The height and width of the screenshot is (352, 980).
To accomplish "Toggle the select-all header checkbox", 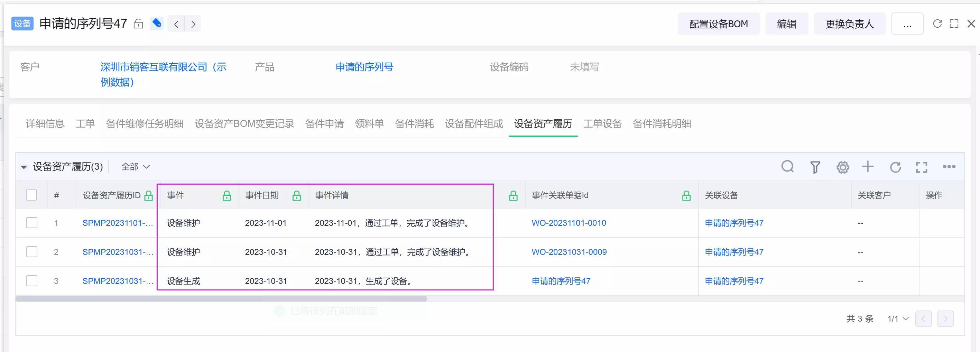I will point(31,195).
